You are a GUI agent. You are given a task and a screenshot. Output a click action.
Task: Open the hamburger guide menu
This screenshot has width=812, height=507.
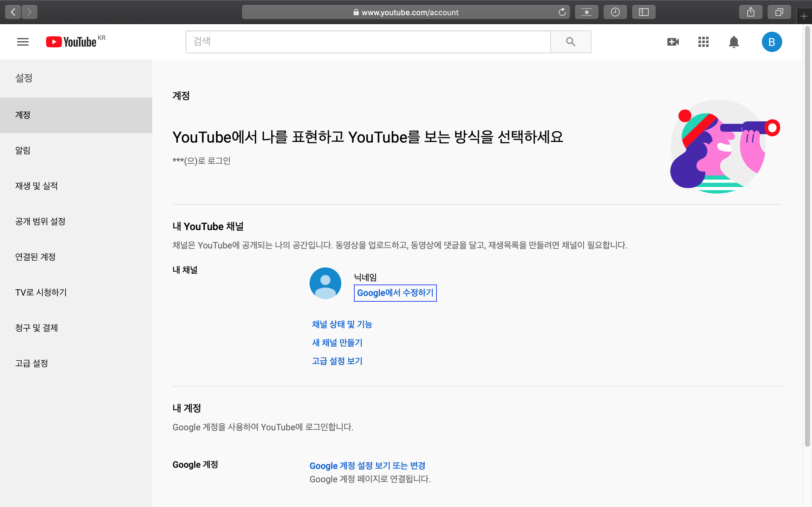click(23, 42)
